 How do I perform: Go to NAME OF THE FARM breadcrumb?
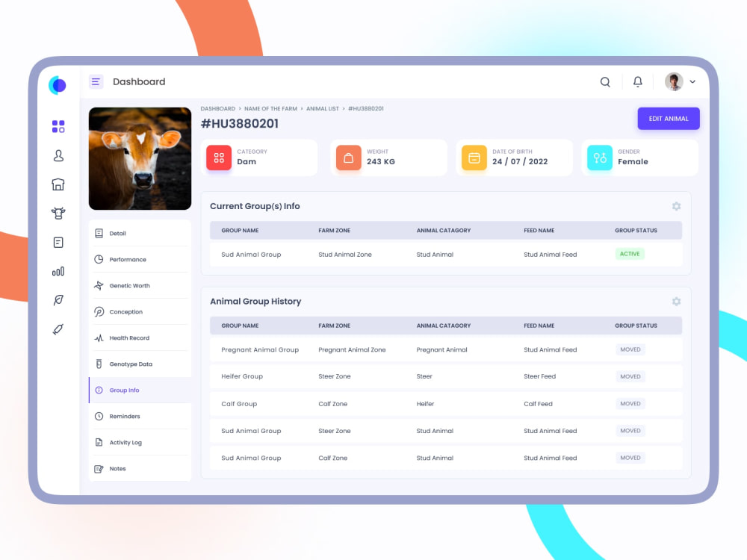[x=270, y=108]
